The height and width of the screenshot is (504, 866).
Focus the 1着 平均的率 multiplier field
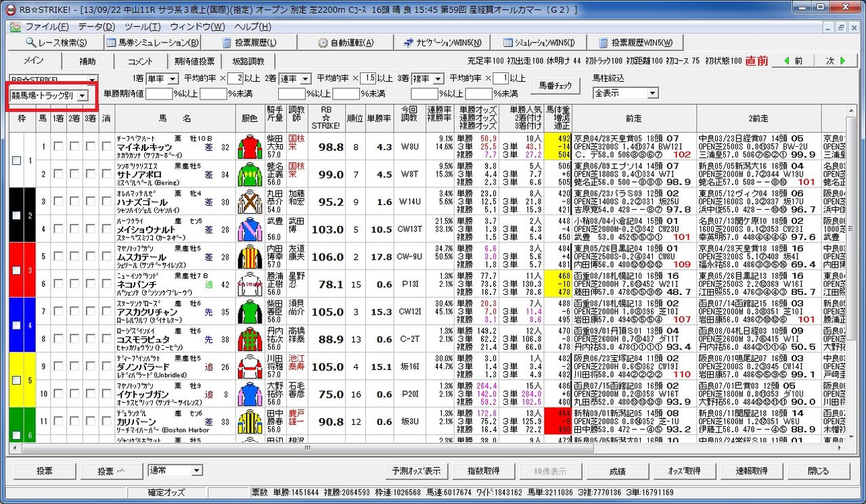tap(235, 78)
